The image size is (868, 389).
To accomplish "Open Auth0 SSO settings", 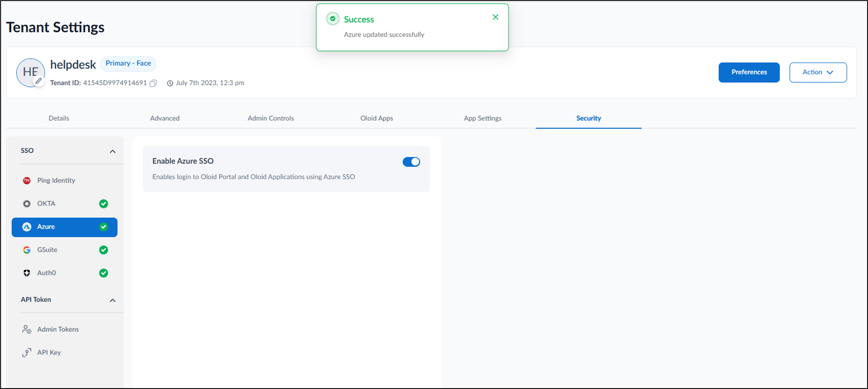I will (x=65, y=273).
